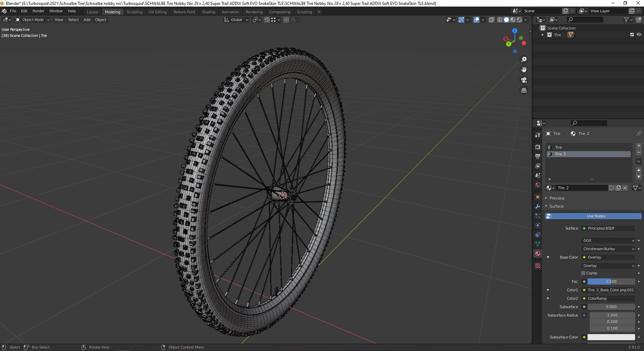
Task: Toggle X-Ray display in viewport header
Action: pos(491,20)
